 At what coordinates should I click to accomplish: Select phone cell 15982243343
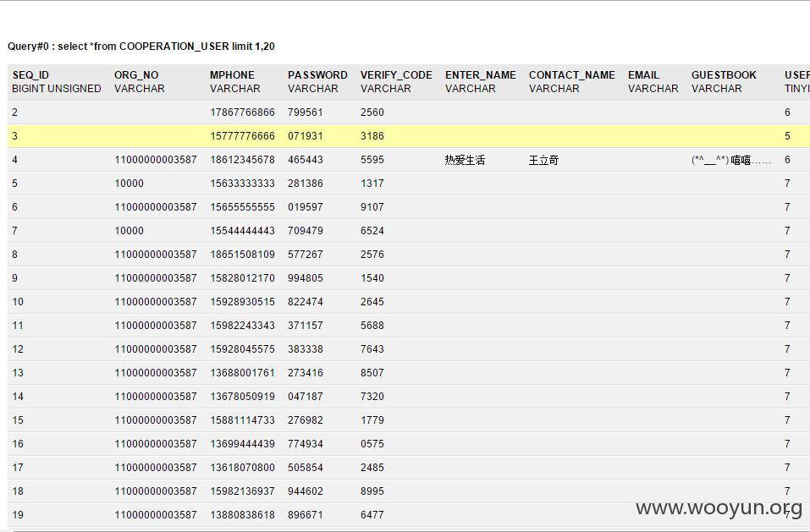pos(242,326)
